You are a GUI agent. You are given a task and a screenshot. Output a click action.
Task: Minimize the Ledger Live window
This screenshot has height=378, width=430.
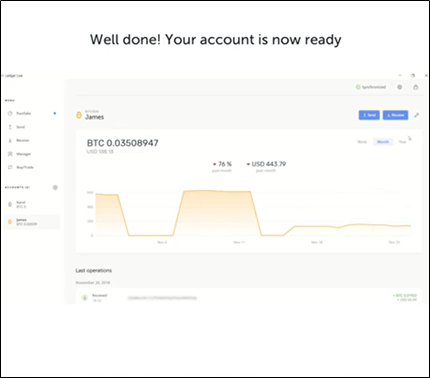[x=400, y=76]
